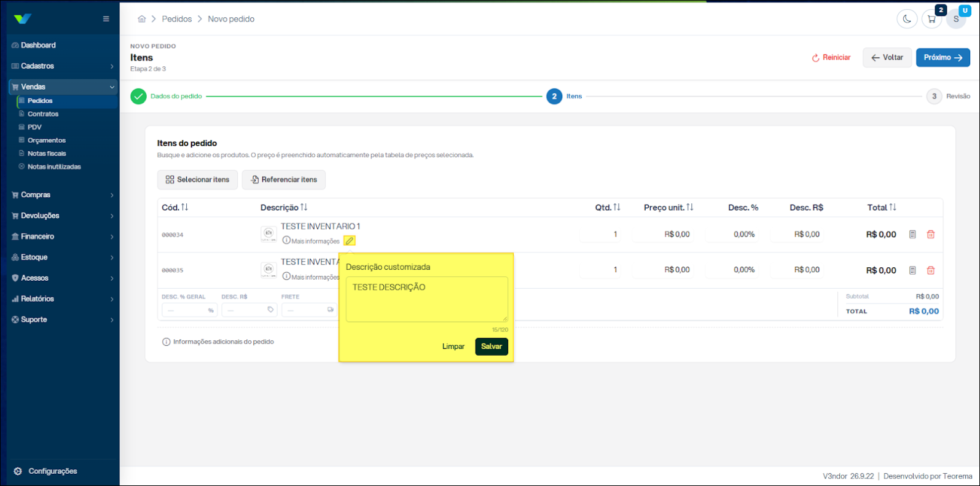980x486 pixels.
Task: Click the V3ndor logo in the sidebar
Action: (x=23, y=19)
